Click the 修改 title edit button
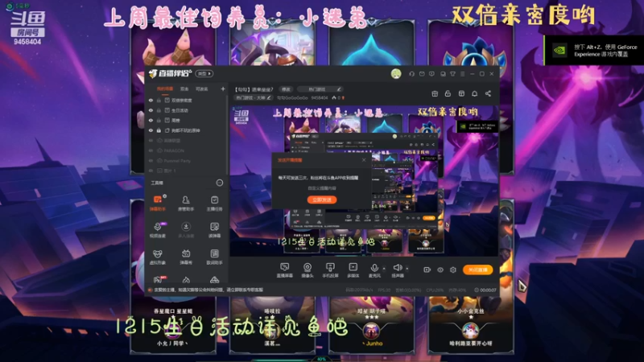644x362 pixels. tap(286, 89)
